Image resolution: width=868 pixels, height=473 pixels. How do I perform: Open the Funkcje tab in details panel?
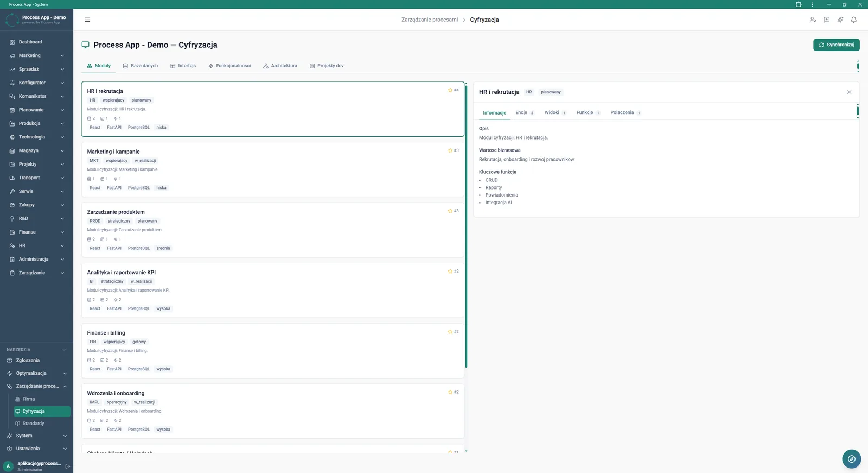[x=588, y=112]
